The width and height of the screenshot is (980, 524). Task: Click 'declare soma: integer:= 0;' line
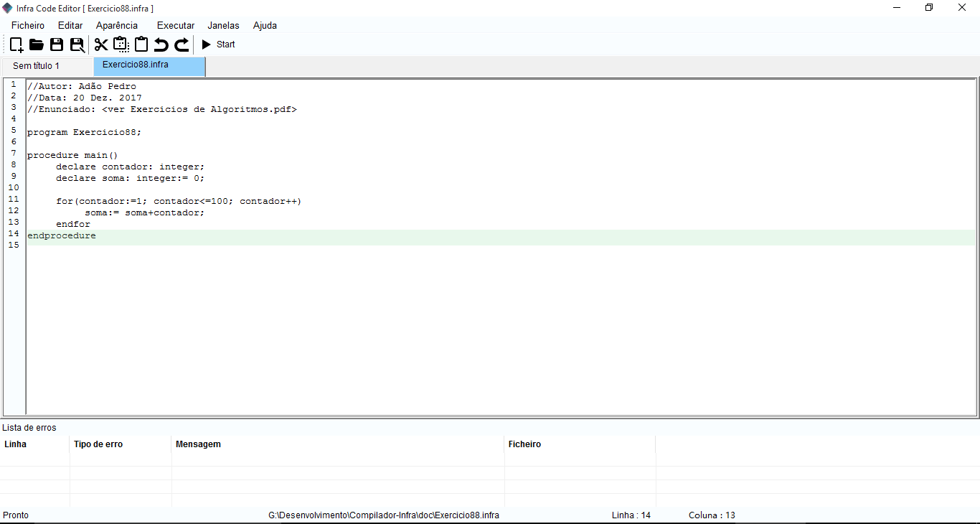click(x=131, y=178)
